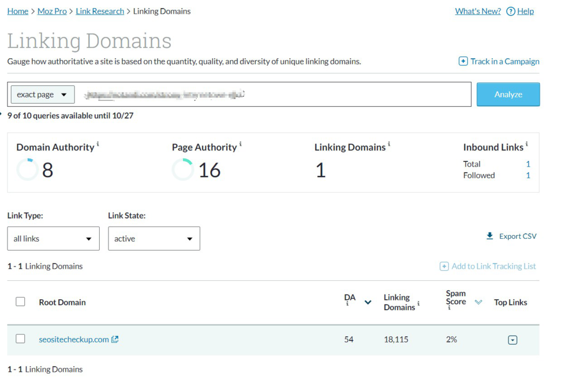Open the What's New? link
Screen dimensions: 577x392
478,11
